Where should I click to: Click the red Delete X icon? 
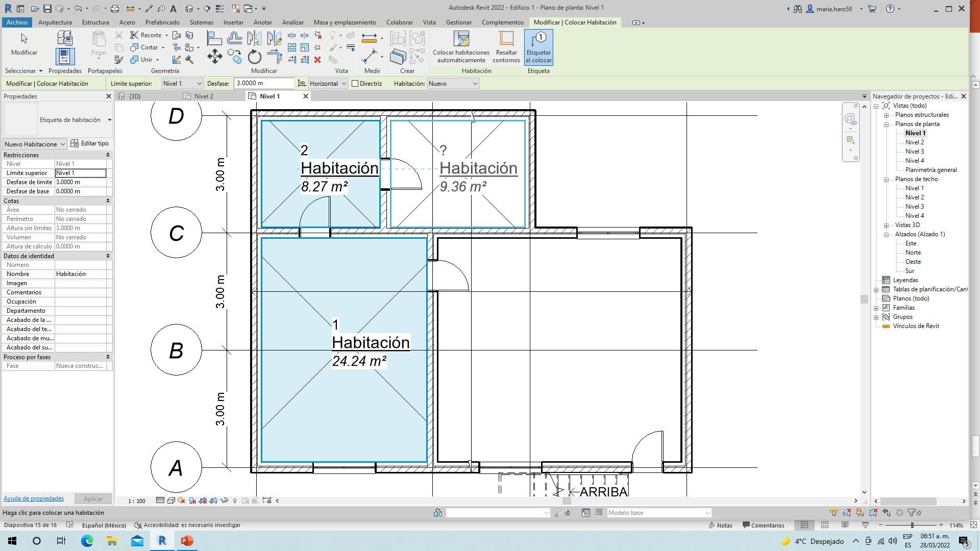coord(317,60)
